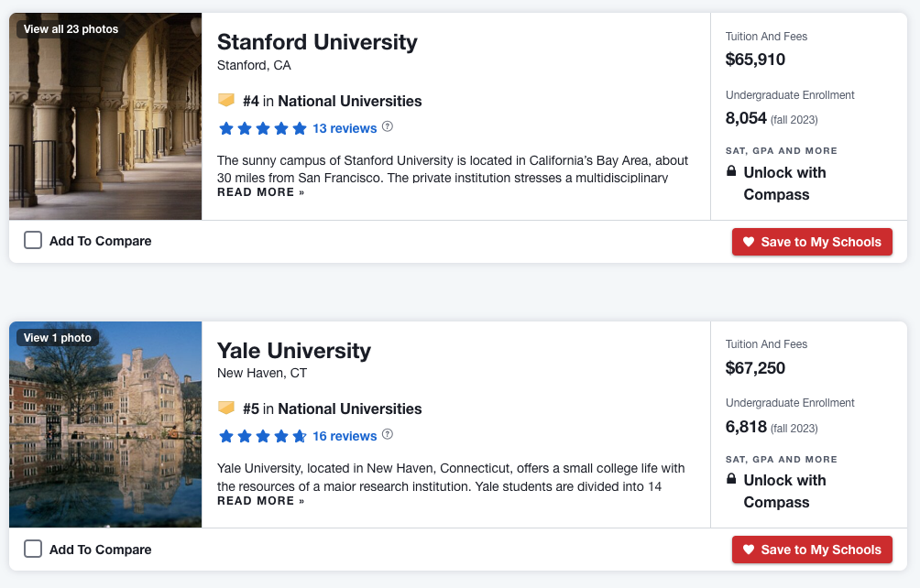Open the reviews help icon for Yale

tap(388, 434)
